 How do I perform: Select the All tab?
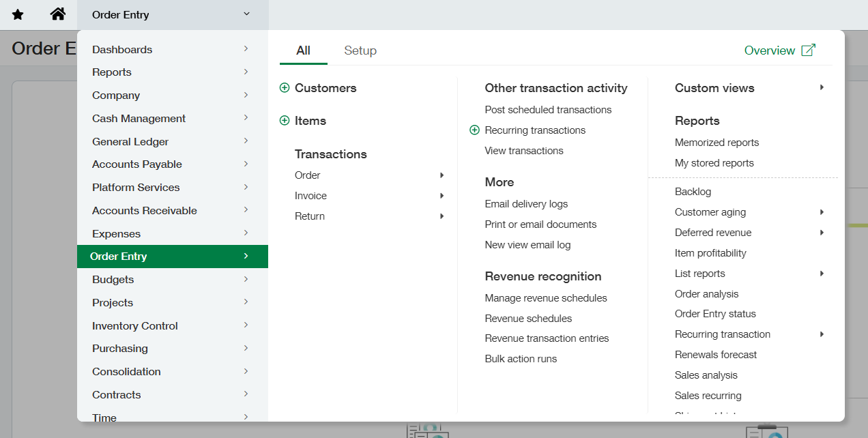pyautogui.click(x=303, y=50)
